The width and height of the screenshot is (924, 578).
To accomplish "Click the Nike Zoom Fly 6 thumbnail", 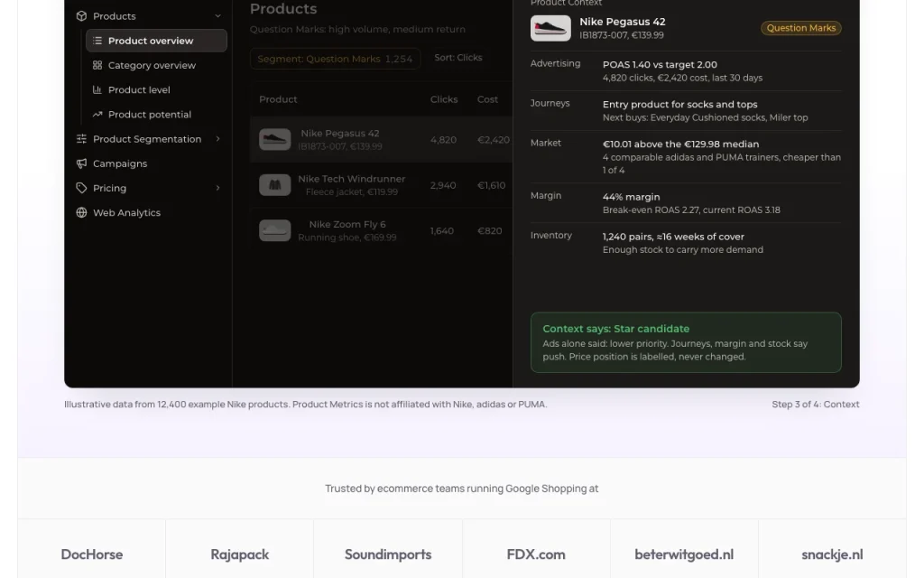I will 274,230.
